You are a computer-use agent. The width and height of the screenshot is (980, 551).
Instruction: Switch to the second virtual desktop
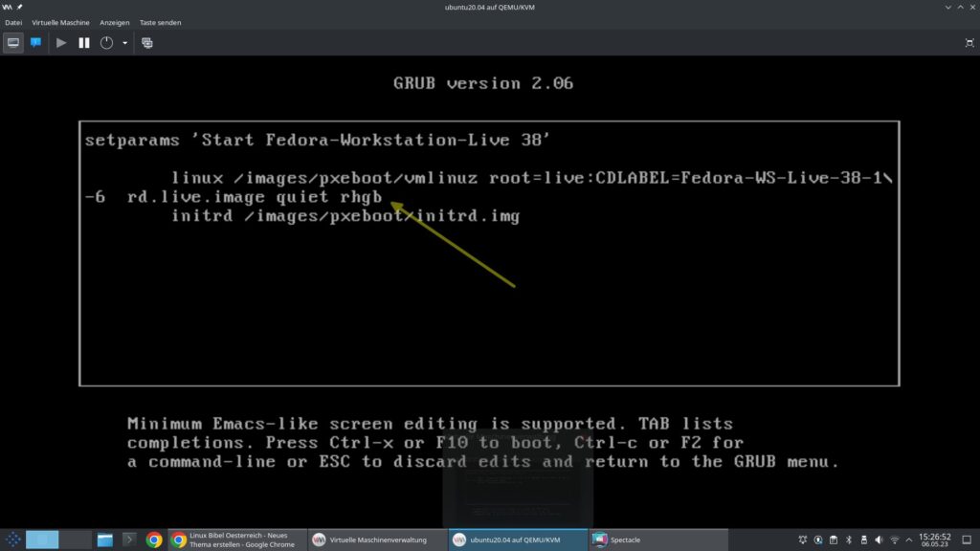click(x=76, y=540)
